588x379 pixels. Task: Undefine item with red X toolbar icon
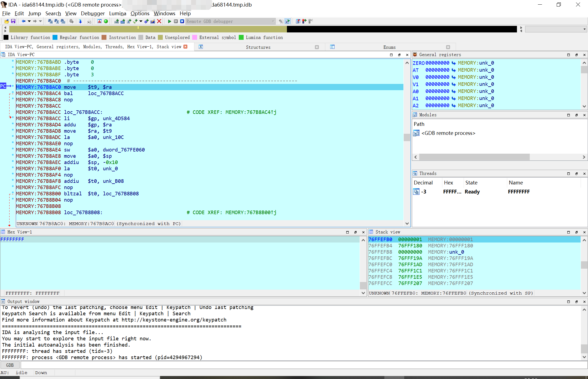pos(159,21)
